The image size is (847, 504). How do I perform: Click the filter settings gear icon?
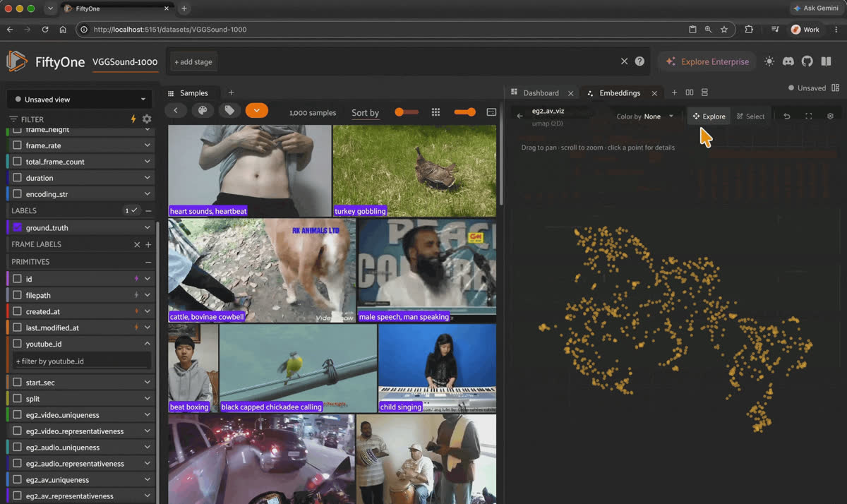point(147,119)
